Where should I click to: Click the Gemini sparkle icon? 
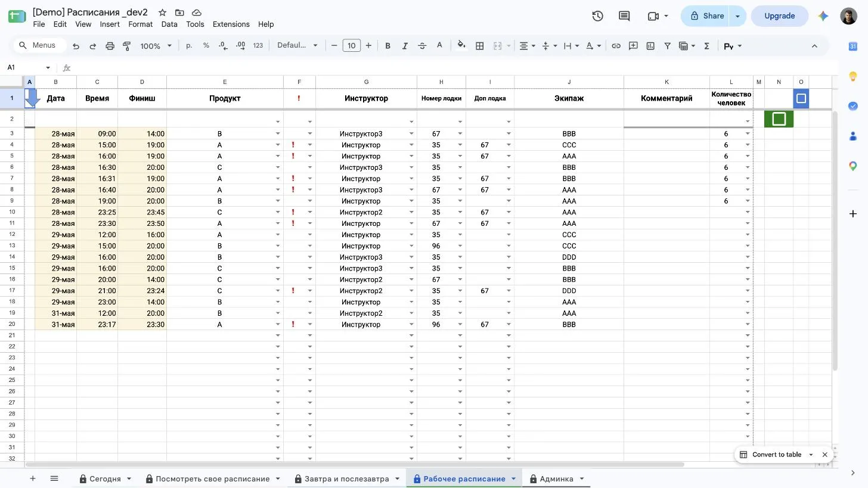pos(823,16)
